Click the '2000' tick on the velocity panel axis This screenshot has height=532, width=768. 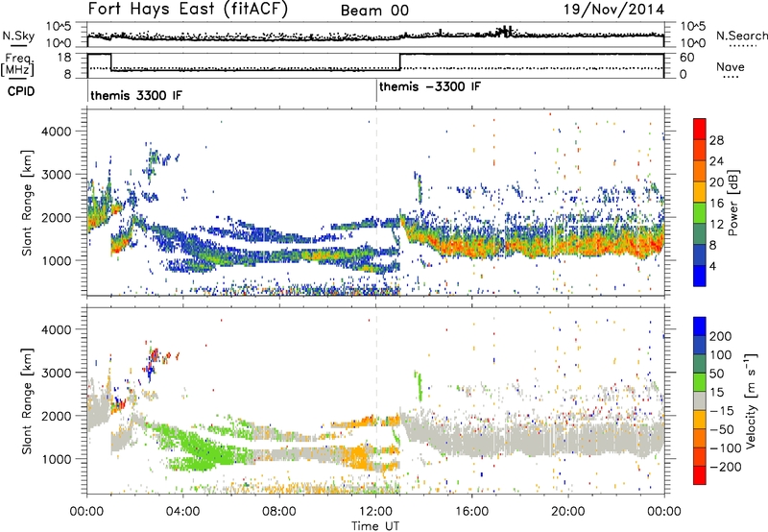[57, 416]
